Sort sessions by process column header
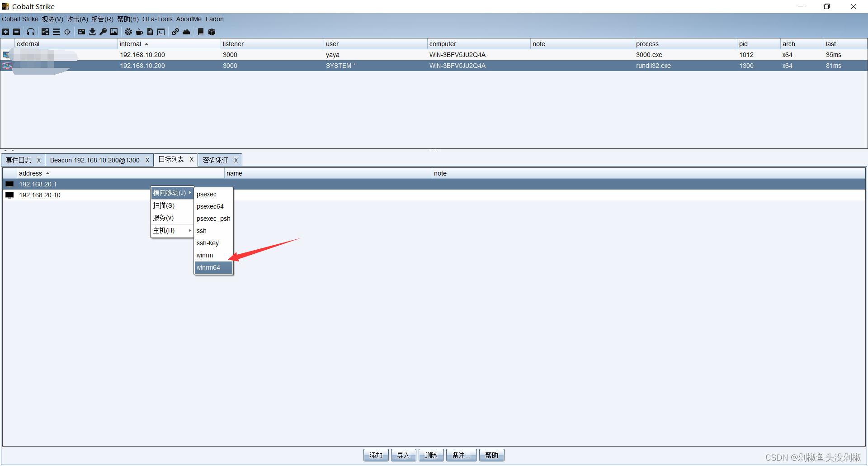Screen dimensions: 868x466 (685, 44)
